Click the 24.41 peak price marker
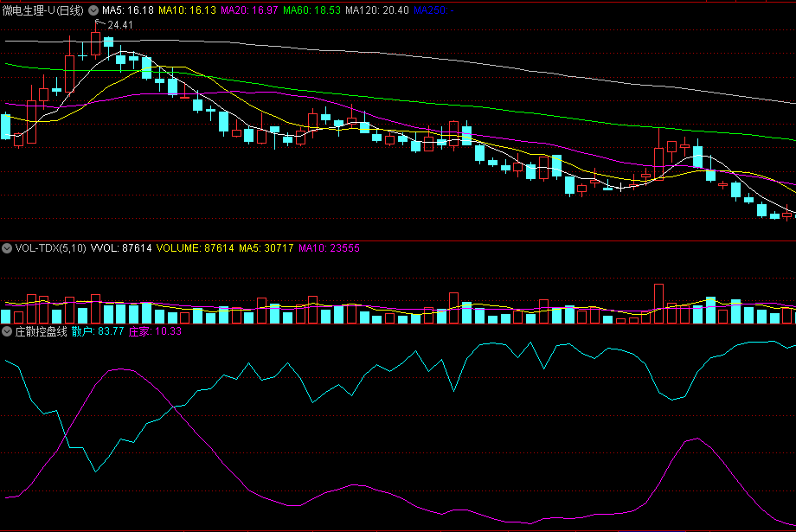The image size is (796, 532). point(120,25)
